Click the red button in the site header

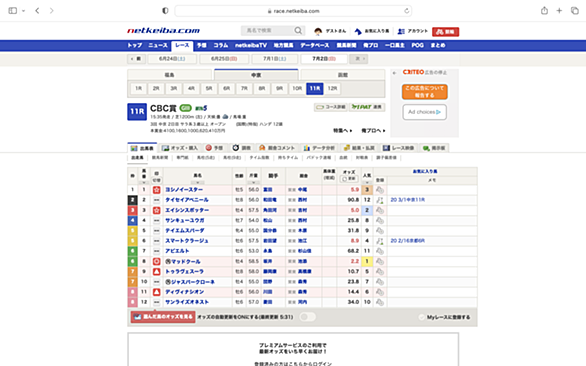pos(445,32)
